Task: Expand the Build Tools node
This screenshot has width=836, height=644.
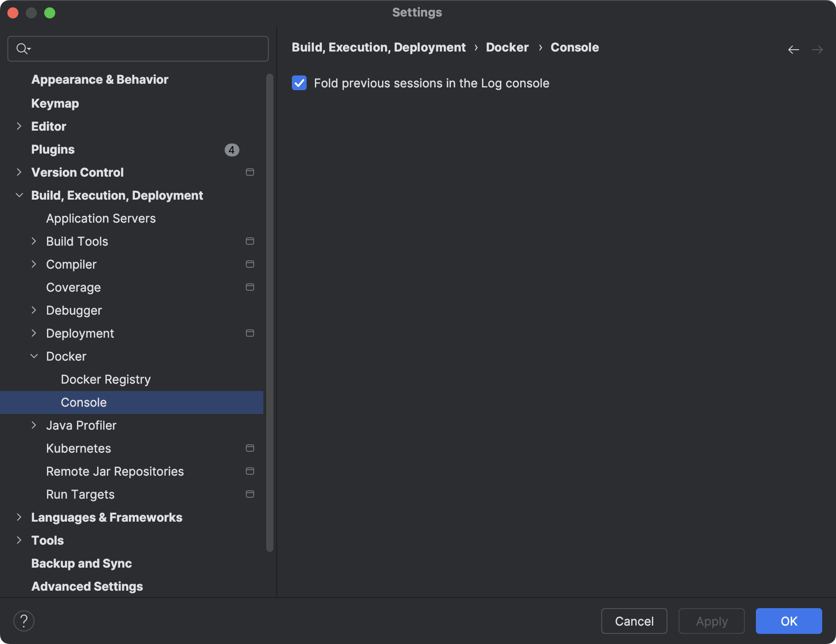Action: coord(34,241)
